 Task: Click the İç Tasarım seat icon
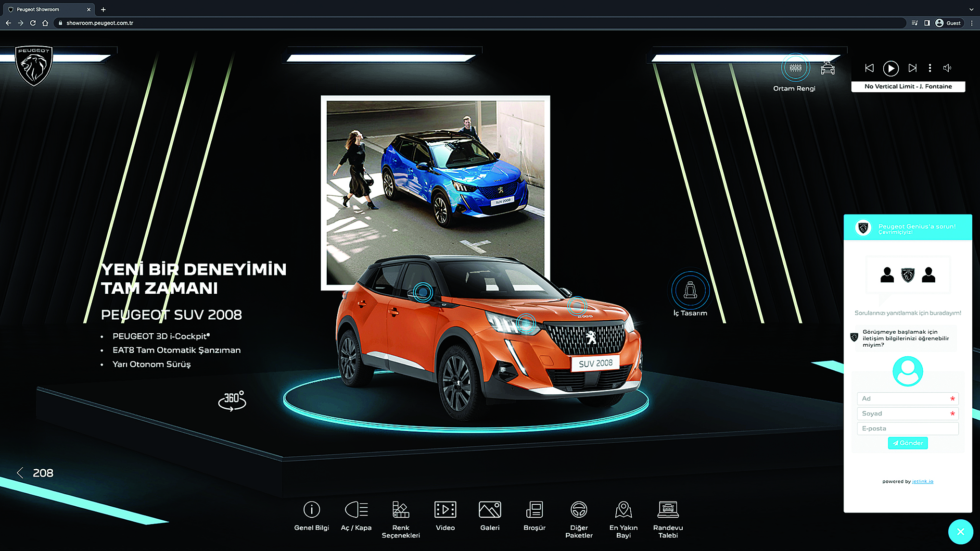[690, 290]
